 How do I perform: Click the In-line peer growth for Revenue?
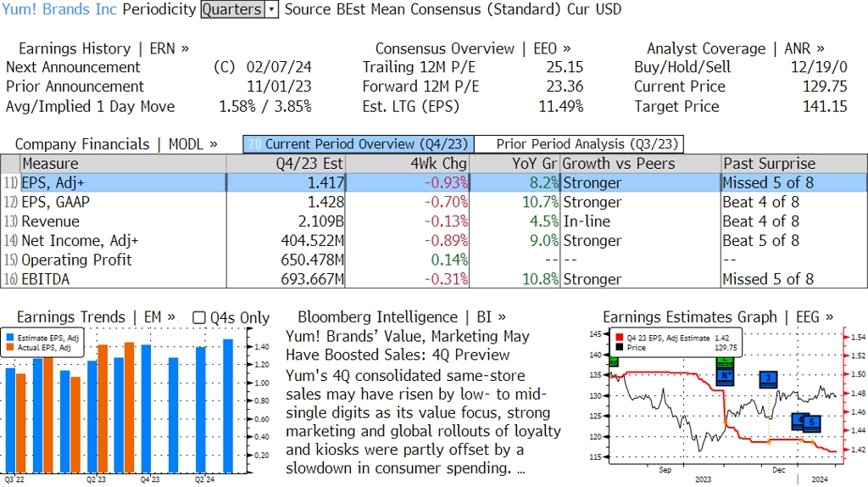[x=587, y=221]
